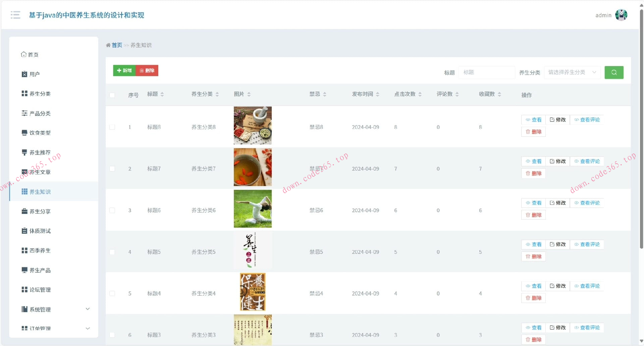This screenshot has height=346, width=644.
Task: Click the green search magnifier button
Action: click(613, 72)
